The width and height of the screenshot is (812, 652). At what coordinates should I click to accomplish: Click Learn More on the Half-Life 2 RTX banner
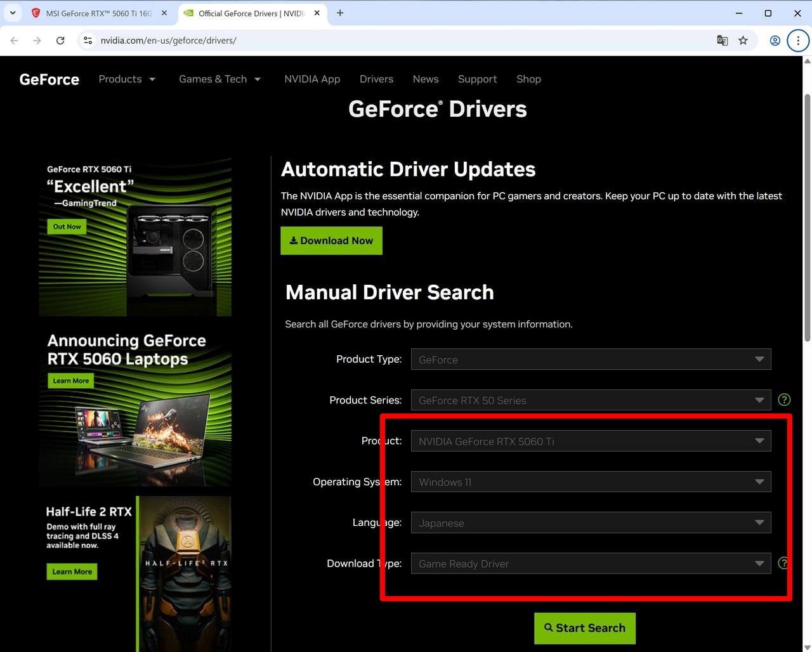(x=72, y=571)
